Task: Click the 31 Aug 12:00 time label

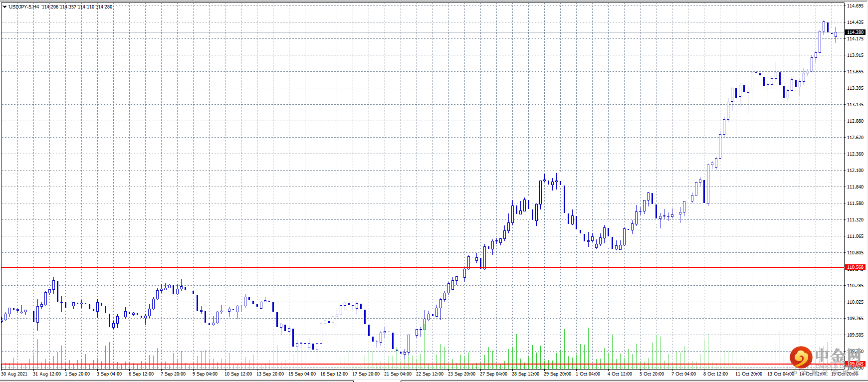Action: click(47, 374)
